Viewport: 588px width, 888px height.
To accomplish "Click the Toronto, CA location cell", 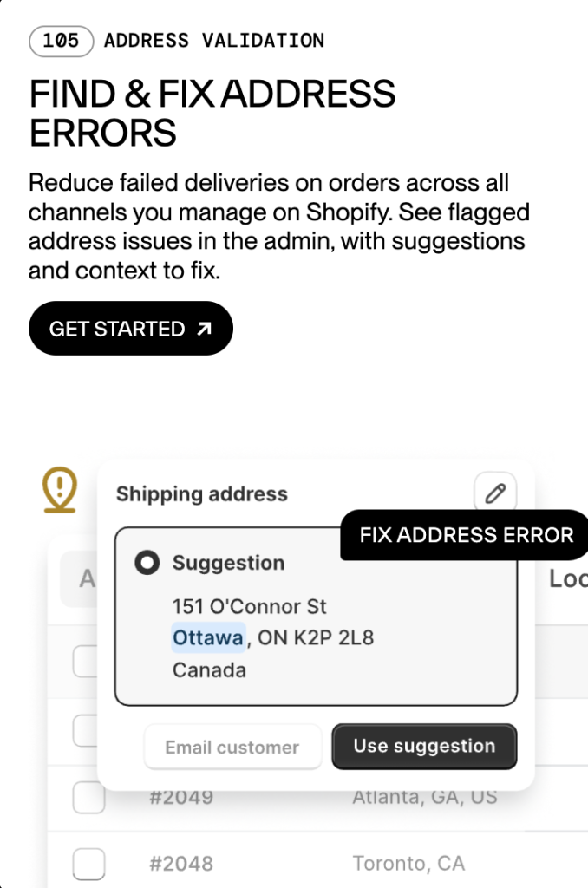I will click(409, 864).
